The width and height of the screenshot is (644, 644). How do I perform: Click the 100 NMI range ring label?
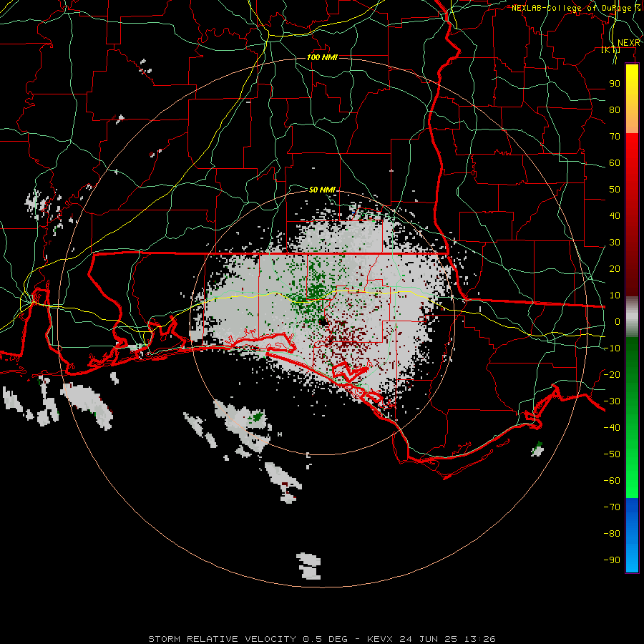(322, 57)
